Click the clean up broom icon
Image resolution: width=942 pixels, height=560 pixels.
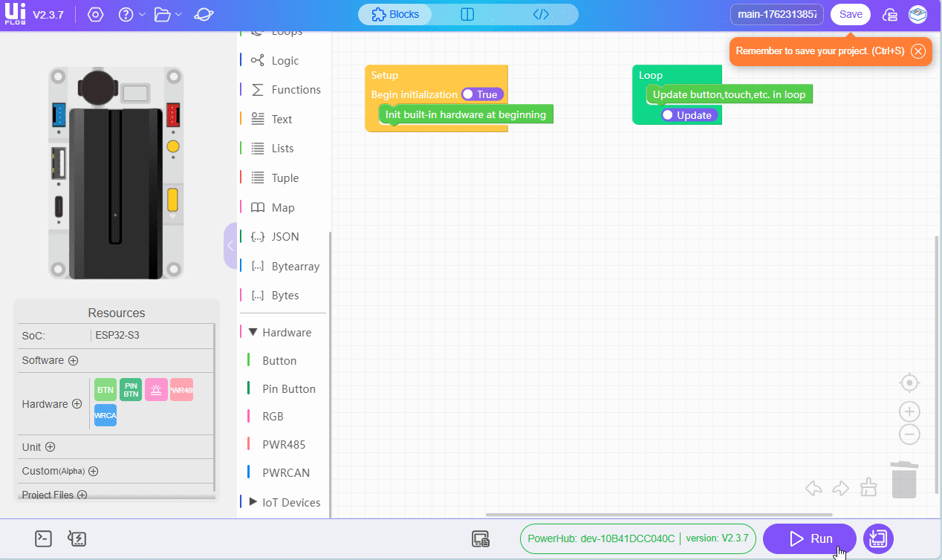[868, 487]
